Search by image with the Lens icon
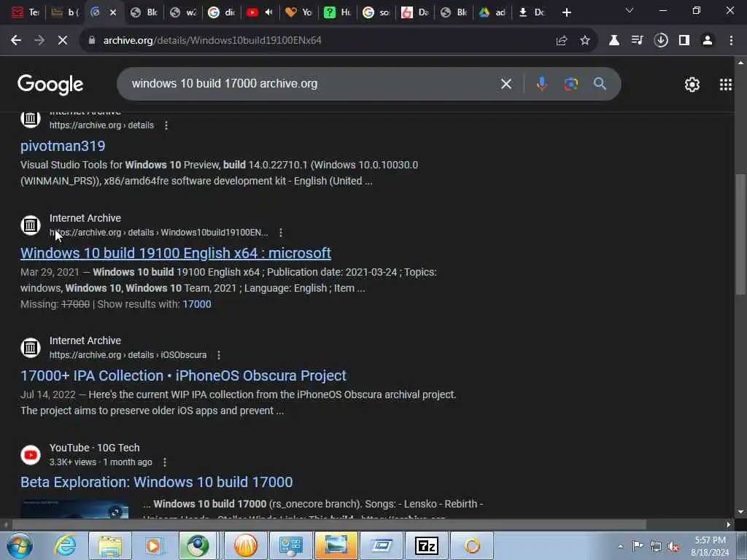 point(570,85)
